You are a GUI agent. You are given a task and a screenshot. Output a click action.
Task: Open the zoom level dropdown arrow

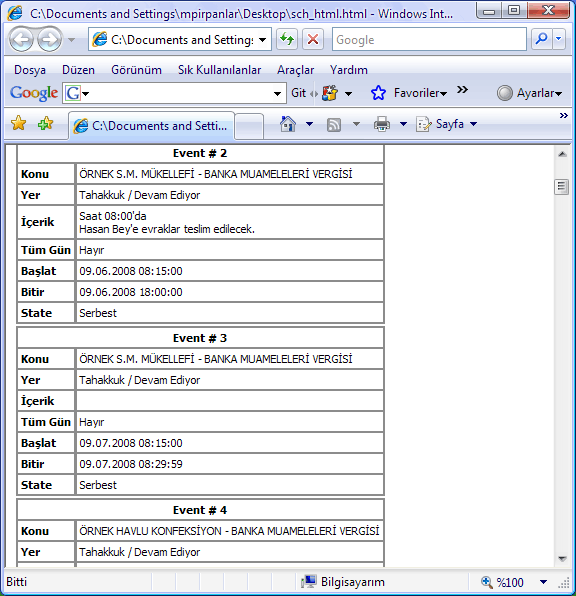pos(543,582)
